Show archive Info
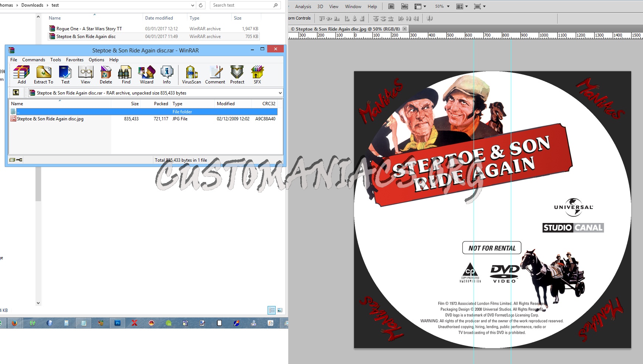The width and height of the screenshot is (643, 364). pos(167,75)
